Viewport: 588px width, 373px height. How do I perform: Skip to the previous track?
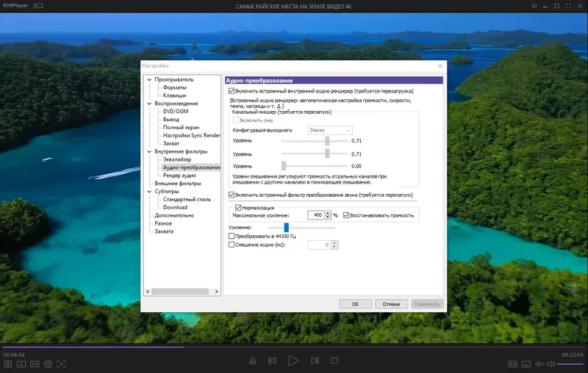coord(272,361)
